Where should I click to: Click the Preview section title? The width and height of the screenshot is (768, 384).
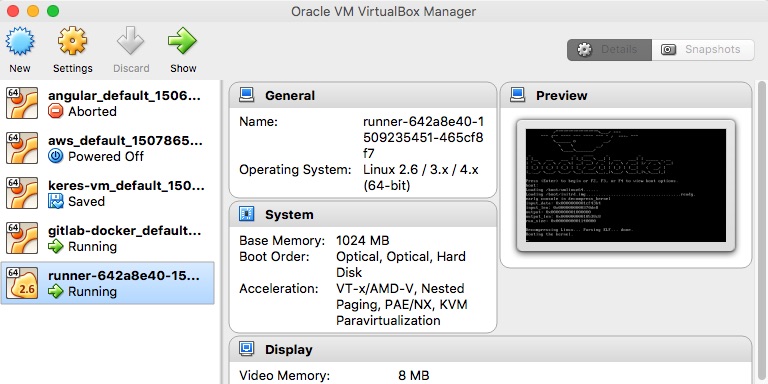coord(561,95)
